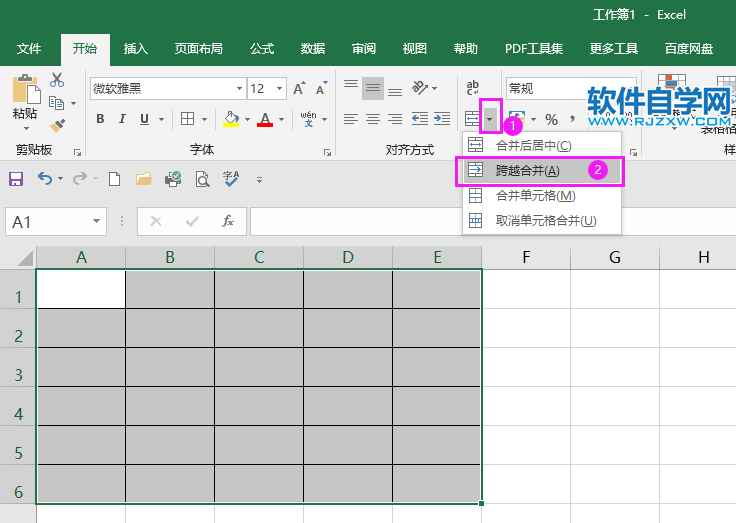Increase indent icon
The height and width of the screenshot is (523, 736).
(x=442, y=119)
